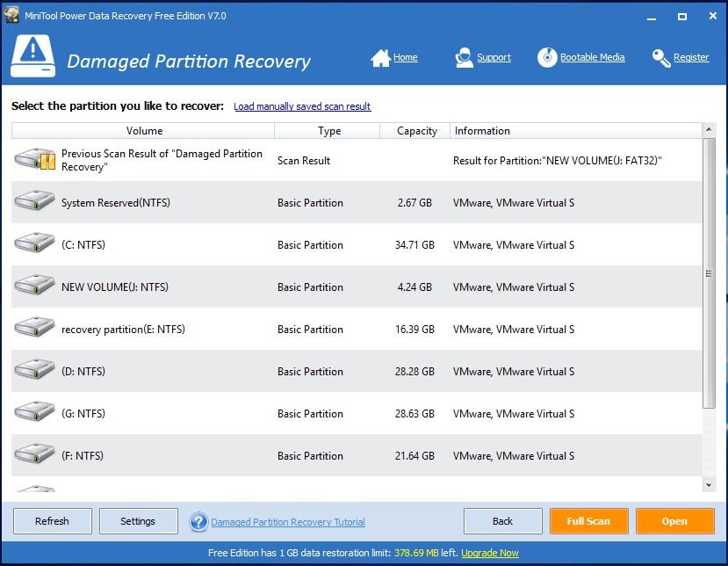Screen dimensions: 728x566
Task: Open the Bootable Media link
Action: 592,57
